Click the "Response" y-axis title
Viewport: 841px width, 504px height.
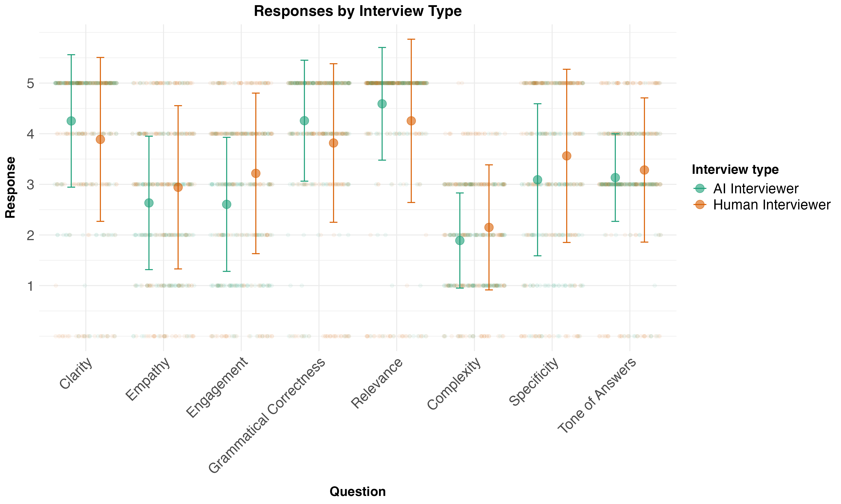pyautogui.click(x=11, y=187)
